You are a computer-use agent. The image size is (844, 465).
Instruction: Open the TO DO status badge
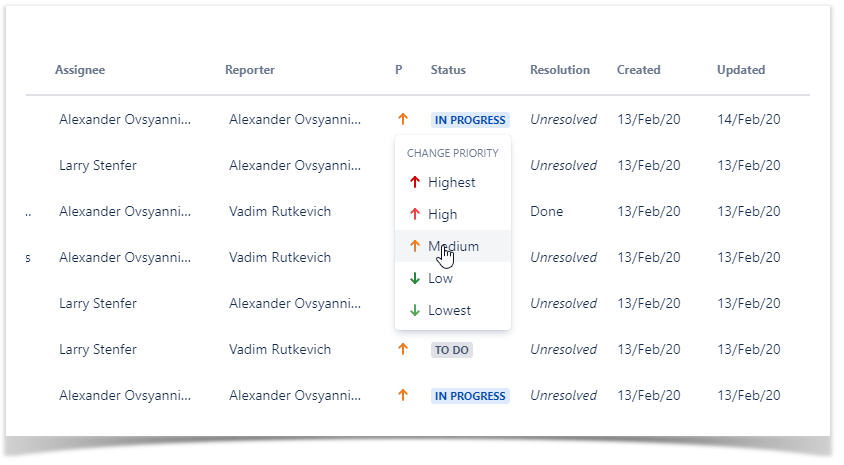click(452, 350)
